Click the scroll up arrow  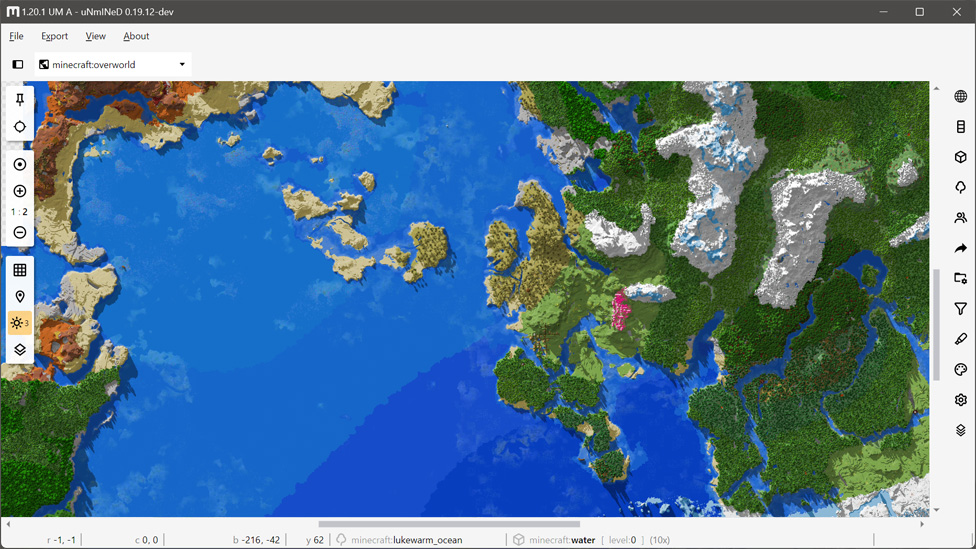click(x=936, y=88)
